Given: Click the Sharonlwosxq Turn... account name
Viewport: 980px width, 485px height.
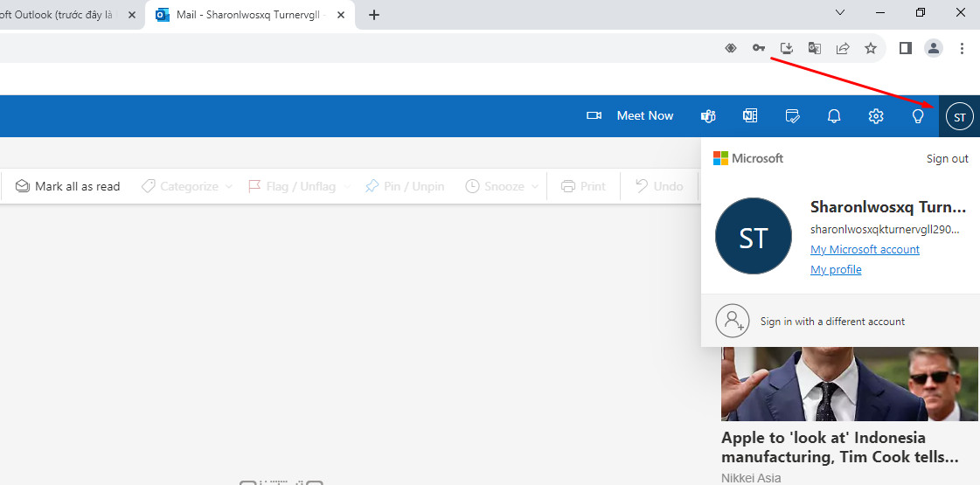Looking at the screenshot, I should click(x=888, y=207).
